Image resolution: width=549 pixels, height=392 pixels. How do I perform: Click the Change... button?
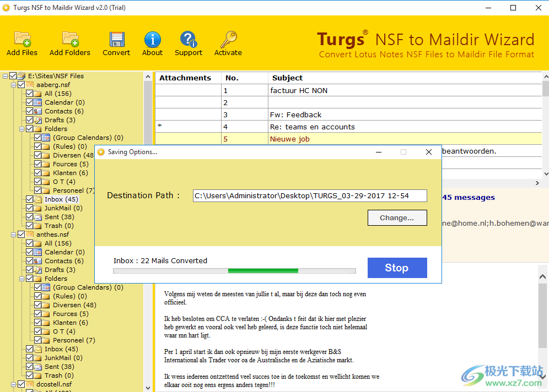point(397,218)
